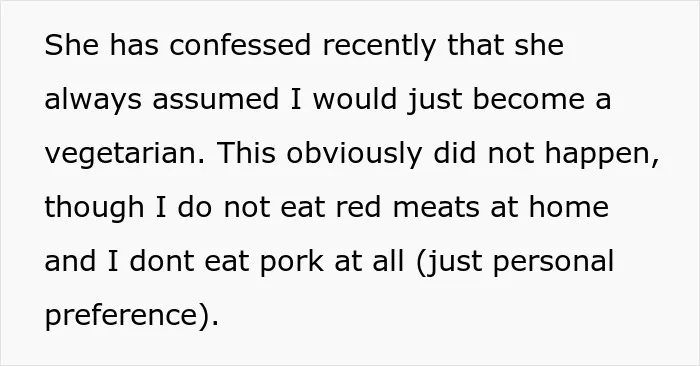Image resolution: width=700 pixels, height=366 pixels.
Task: Click the word "meats"
Action: (436, 207)
